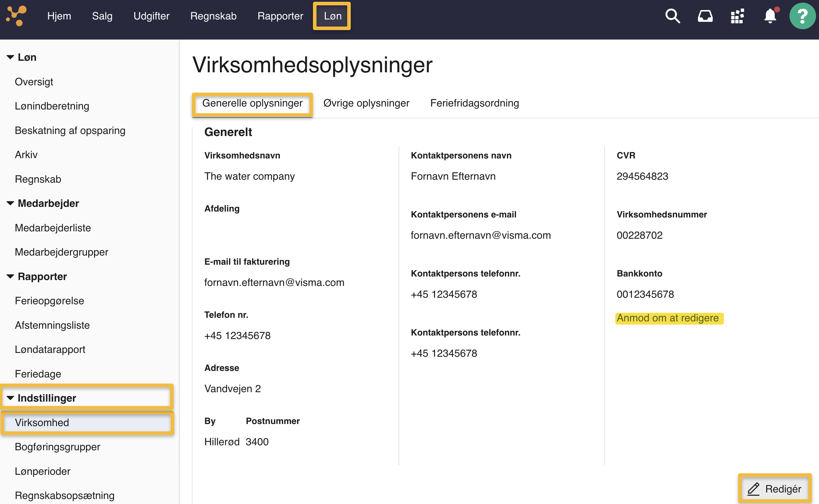Show notifications via bell icon
819x504 pixels.
[770, 16]
